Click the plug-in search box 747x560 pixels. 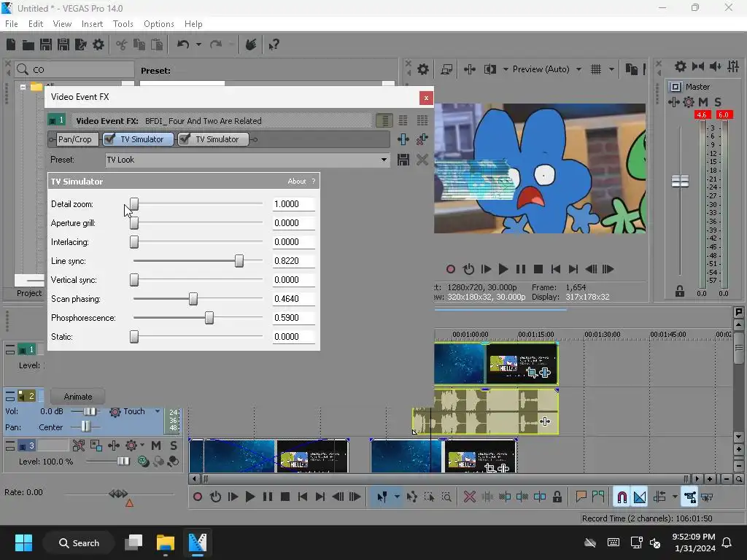(x=74, y=69)
